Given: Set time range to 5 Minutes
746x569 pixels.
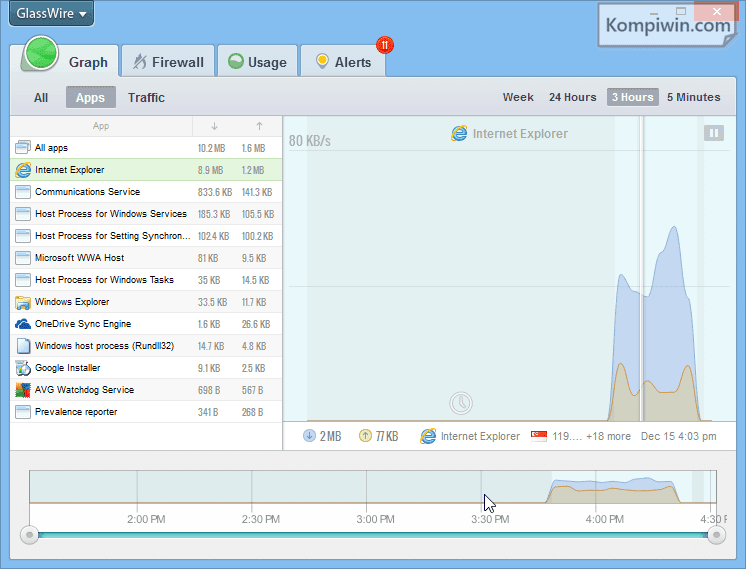Looking at the screenshot, I should pyautogui.click(x=693, y=97).
